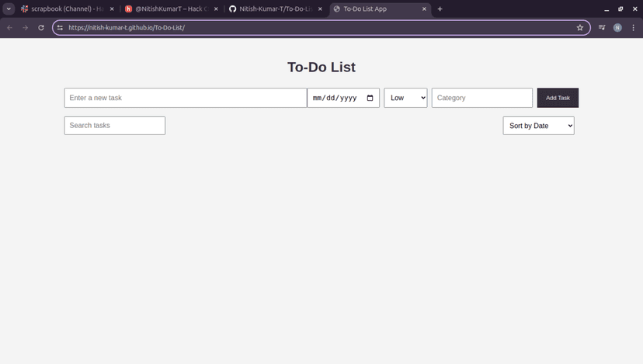Open the date picker calendar icon
Image resolution: width=643 pixels, height=364 pixels.
click(370, 98)
